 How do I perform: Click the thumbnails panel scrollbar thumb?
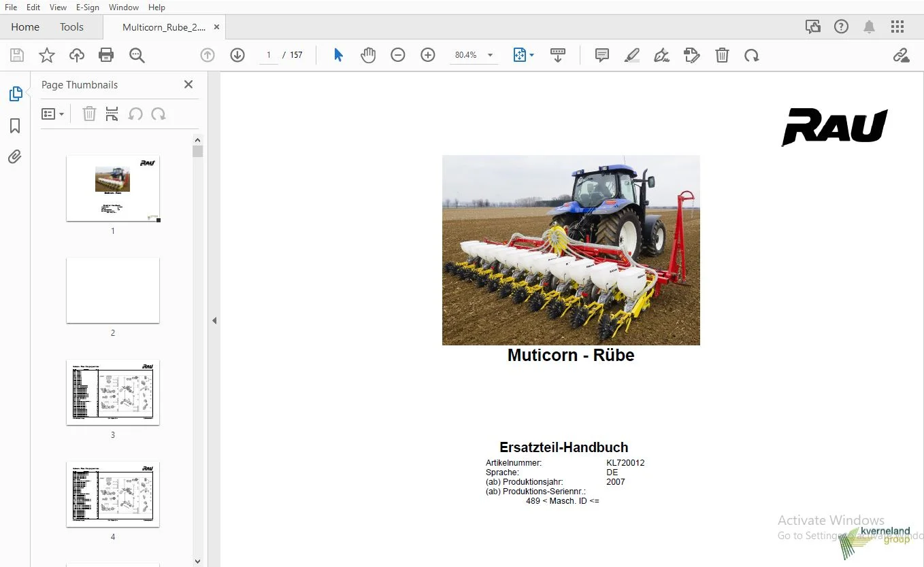(198, 151)
